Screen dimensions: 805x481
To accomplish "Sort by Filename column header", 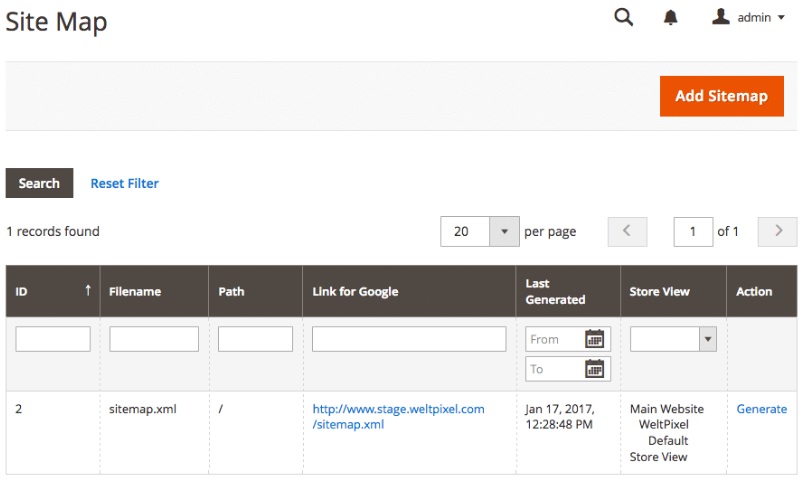I will (135, 292).
